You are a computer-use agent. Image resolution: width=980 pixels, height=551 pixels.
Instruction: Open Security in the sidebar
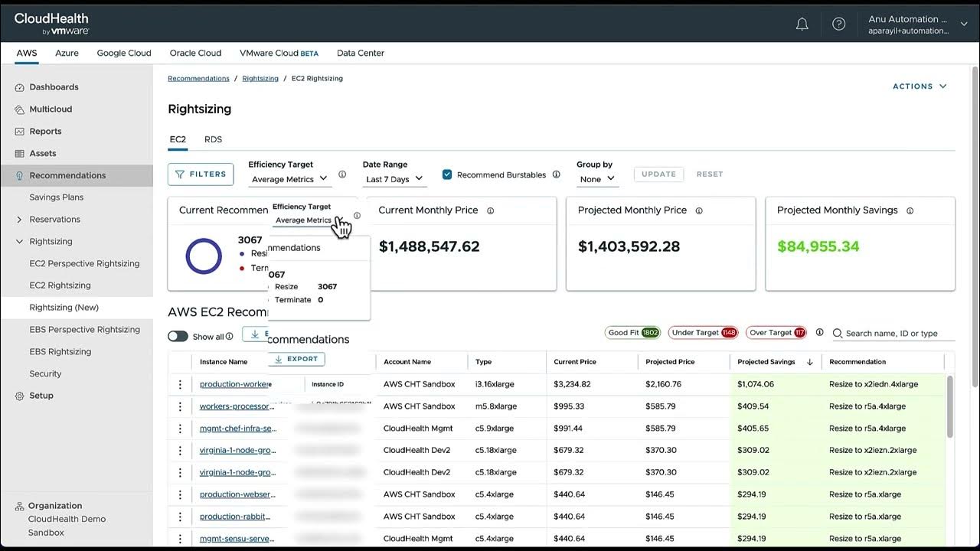45,374
